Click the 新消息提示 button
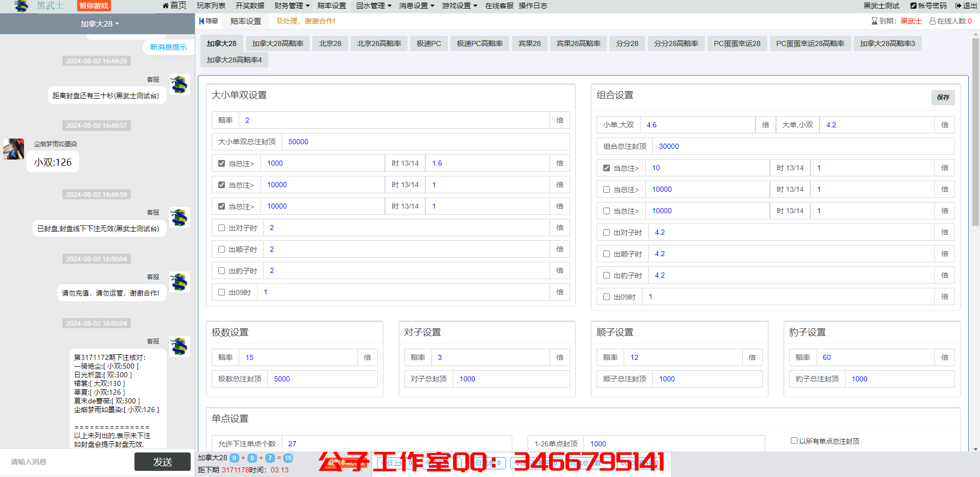The image size is (980, 477). (x=168, y=47)
